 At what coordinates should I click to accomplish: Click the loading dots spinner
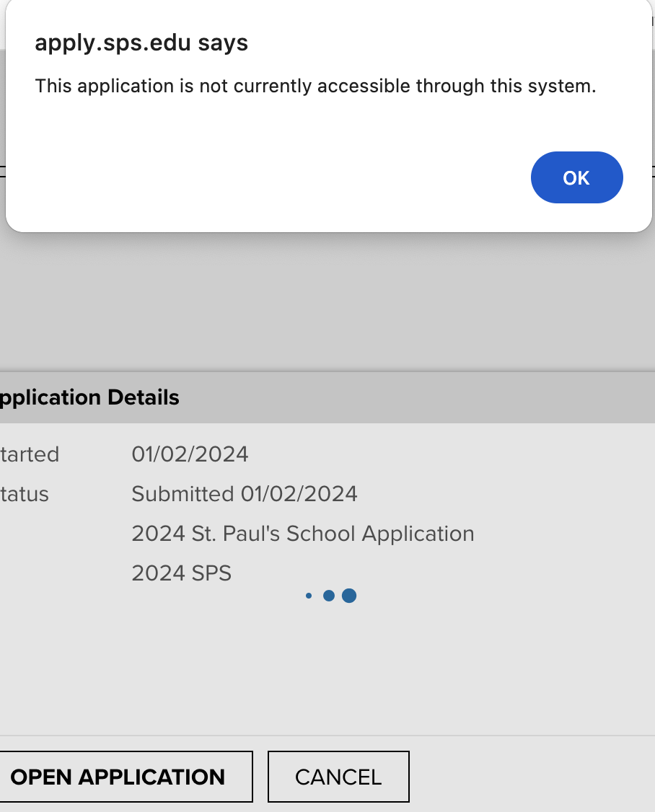(x=329, y=596)
